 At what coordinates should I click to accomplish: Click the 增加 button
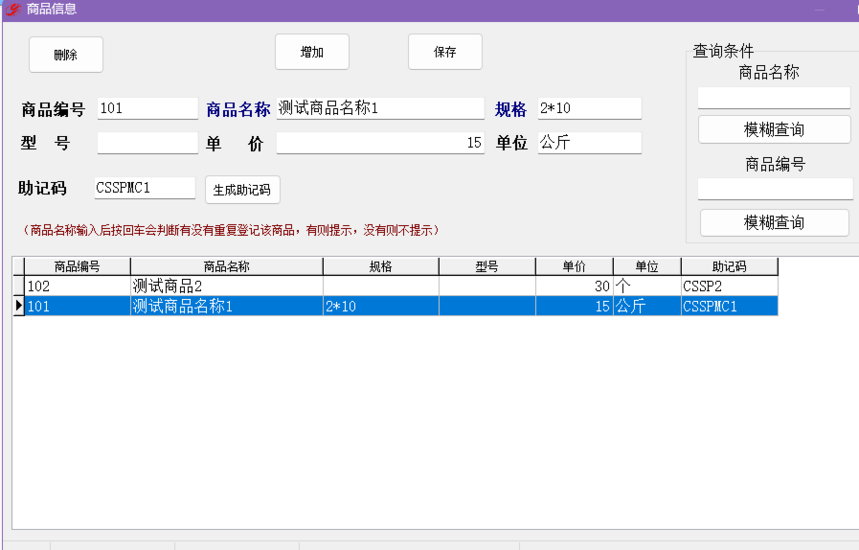(312, 52)
